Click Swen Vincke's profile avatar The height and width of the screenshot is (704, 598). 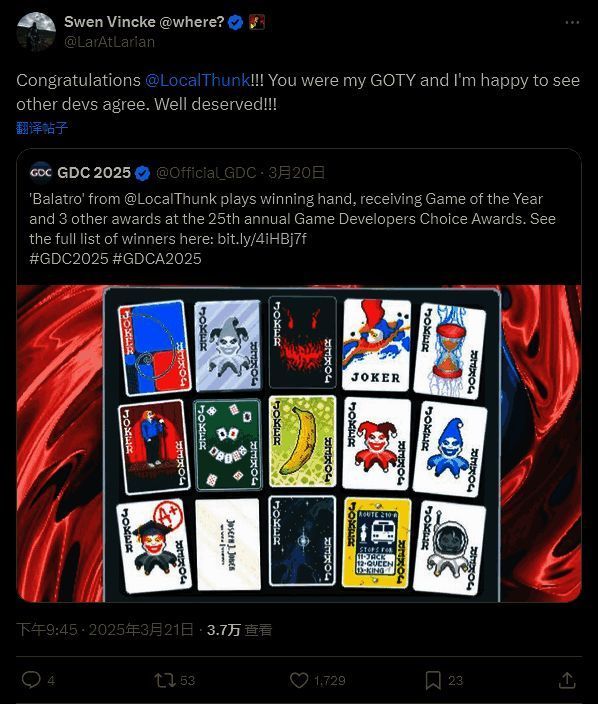[x=36, y=32]
